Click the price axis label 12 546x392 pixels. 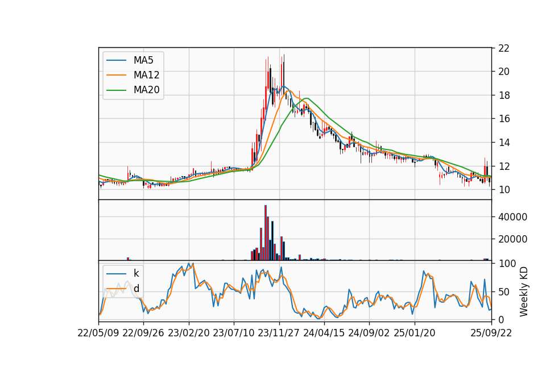click(504, 166)
